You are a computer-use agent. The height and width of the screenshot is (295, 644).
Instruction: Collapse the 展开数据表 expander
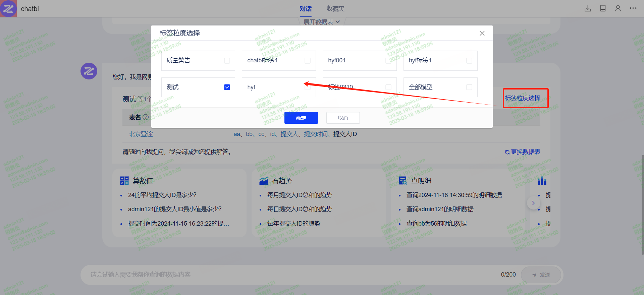coord(321,22)
